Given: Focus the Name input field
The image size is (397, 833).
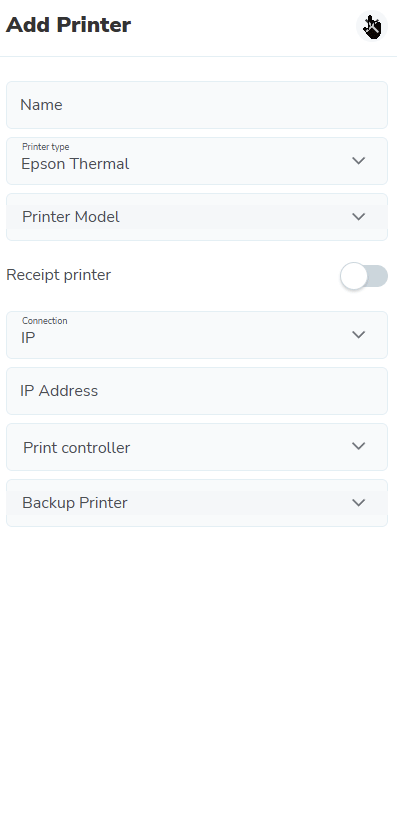Looking at the screenshot, I should pos(197,105).
